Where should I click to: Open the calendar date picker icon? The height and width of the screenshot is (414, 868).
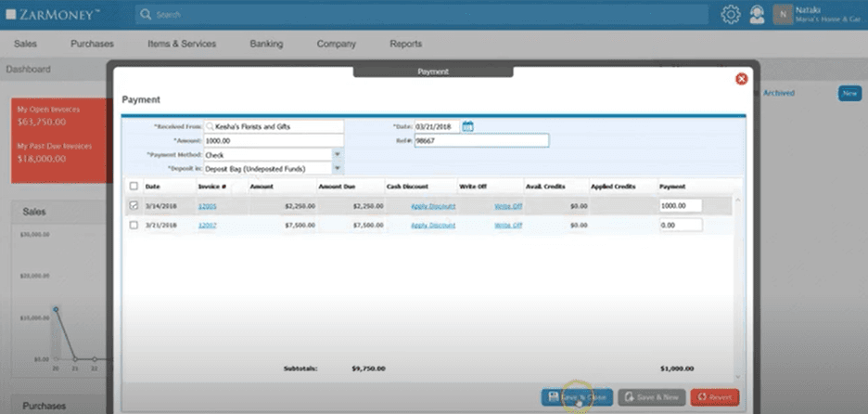468,126
